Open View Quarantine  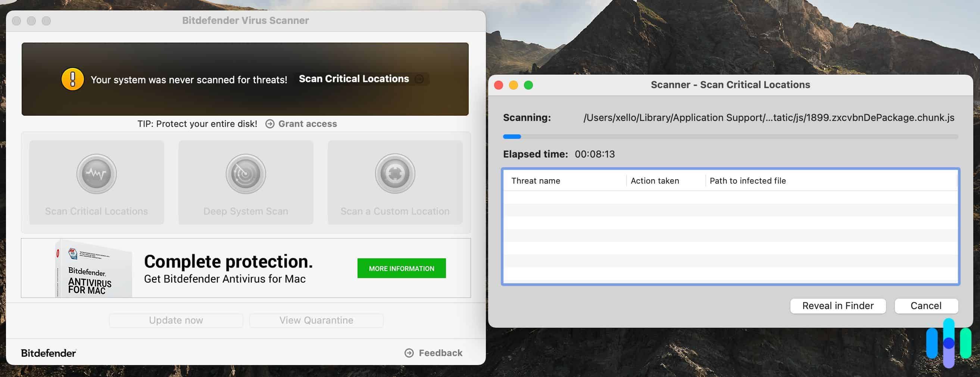316,320
